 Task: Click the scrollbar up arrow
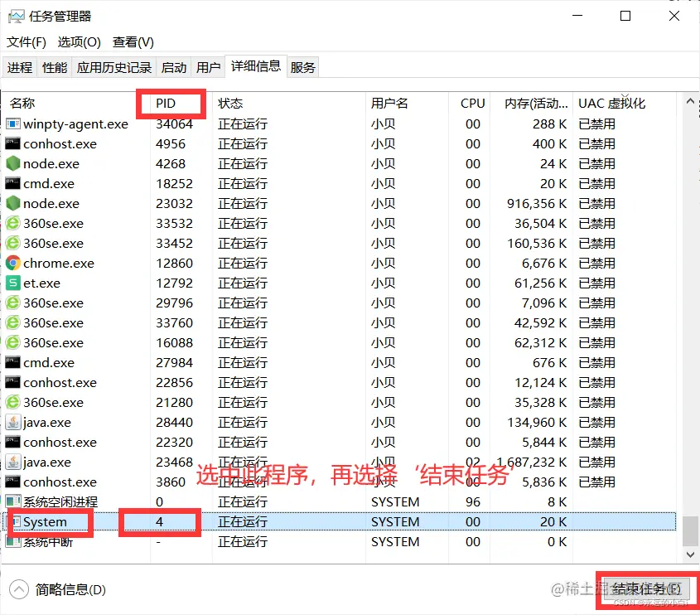pos(690,101)
